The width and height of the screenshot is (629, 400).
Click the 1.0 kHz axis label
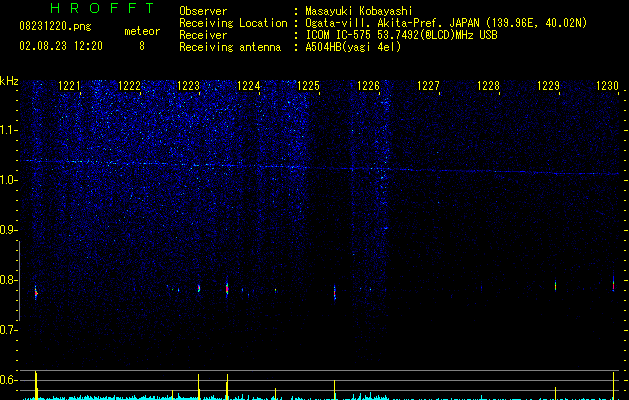pos(8,180)
